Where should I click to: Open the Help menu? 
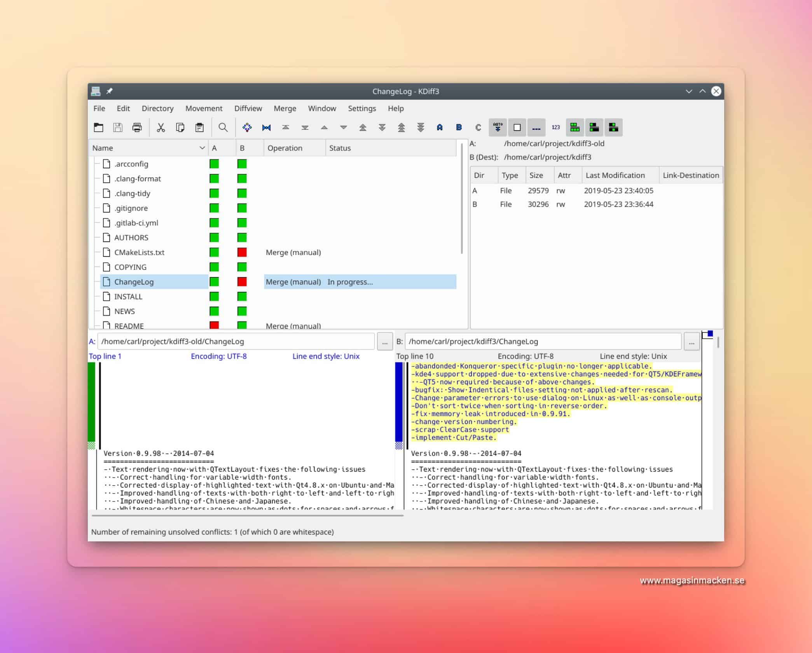[396, 108]
